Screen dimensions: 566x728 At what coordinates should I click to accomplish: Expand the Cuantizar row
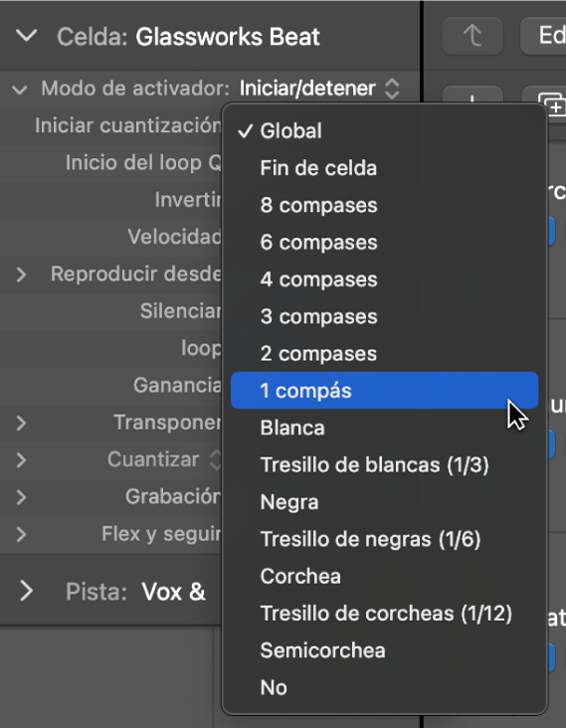click(x=21, y=460)
